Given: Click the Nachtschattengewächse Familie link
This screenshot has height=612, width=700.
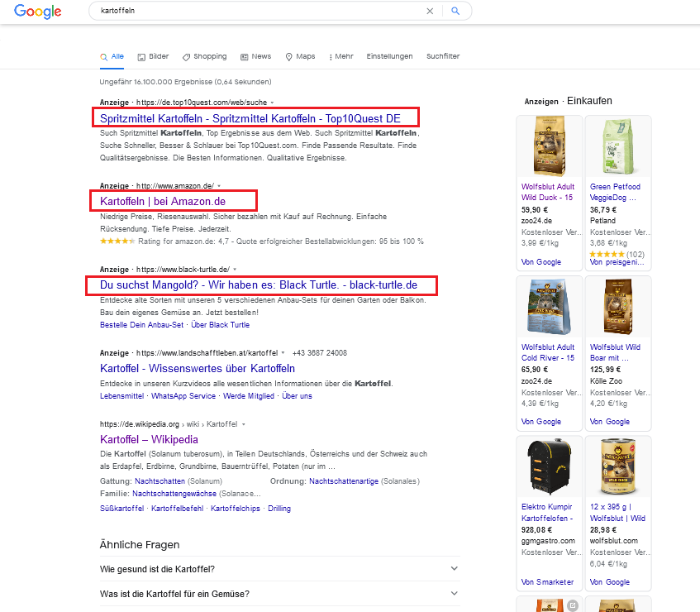Looking at the screenshot, I should [x=174, y=494].
